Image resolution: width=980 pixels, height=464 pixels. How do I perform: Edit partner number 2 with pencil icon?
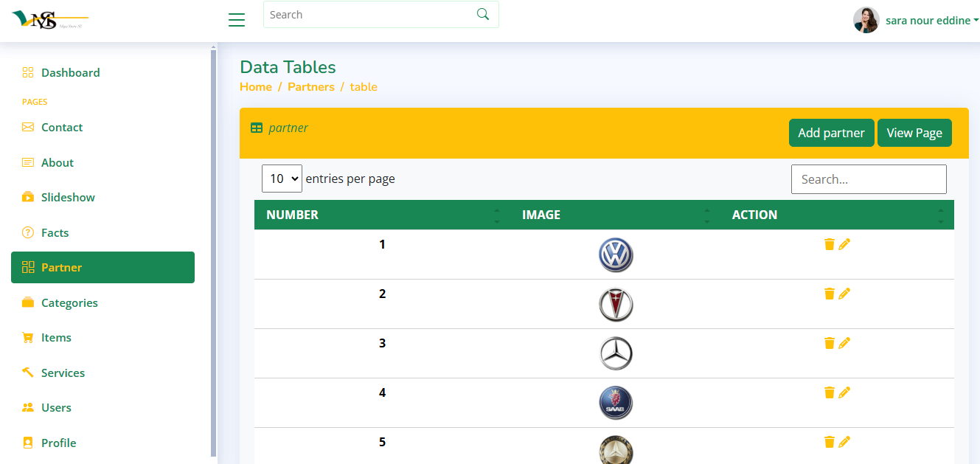[844, 294]
